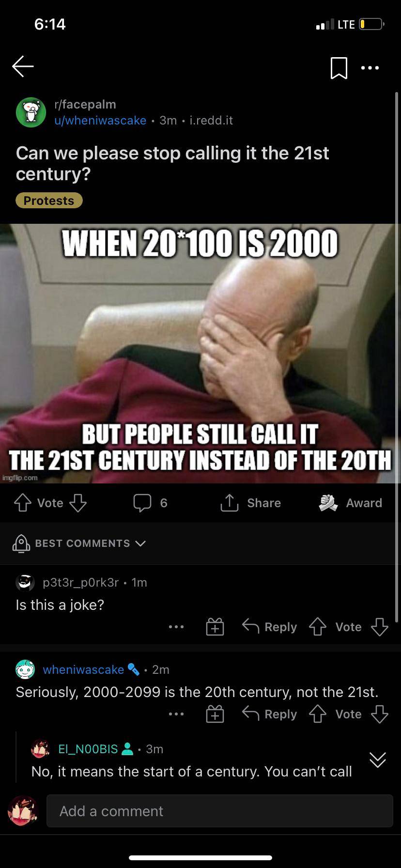Upvote the post using the up arrow
401x868 pixels.
tap(22, 503)
